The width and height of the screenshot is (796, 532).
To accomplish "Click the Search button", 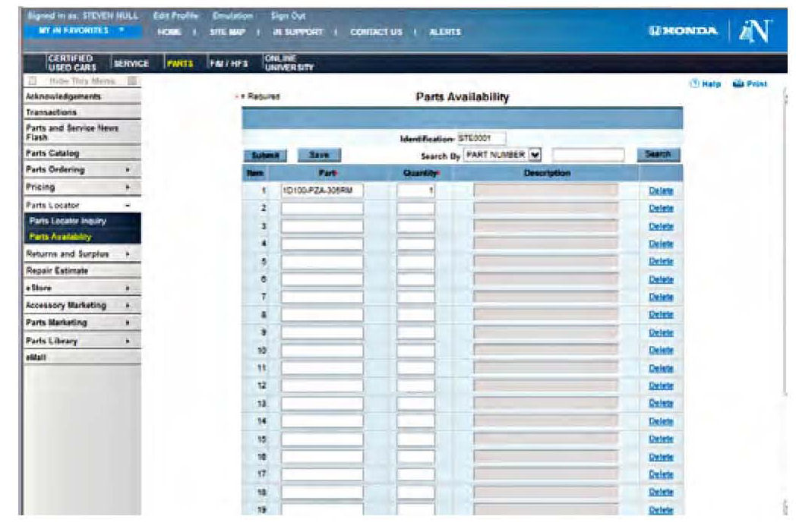I will (657, 154).
